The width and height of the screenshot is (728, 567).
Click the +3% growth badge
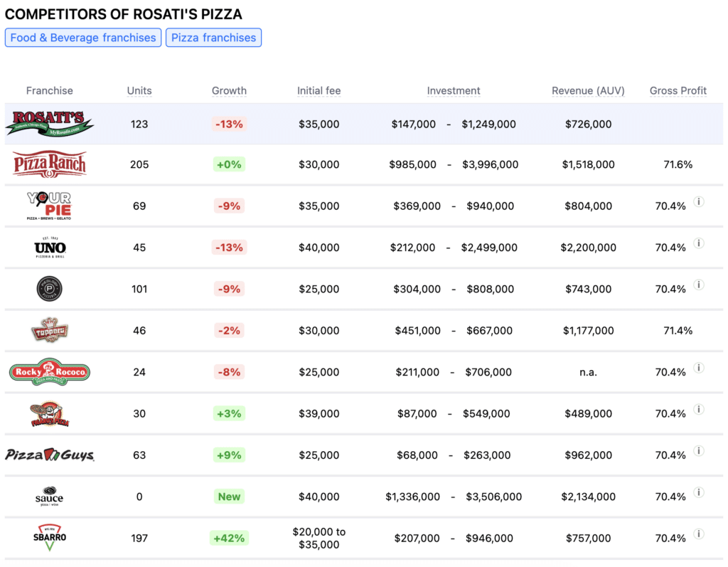[229, 413]
